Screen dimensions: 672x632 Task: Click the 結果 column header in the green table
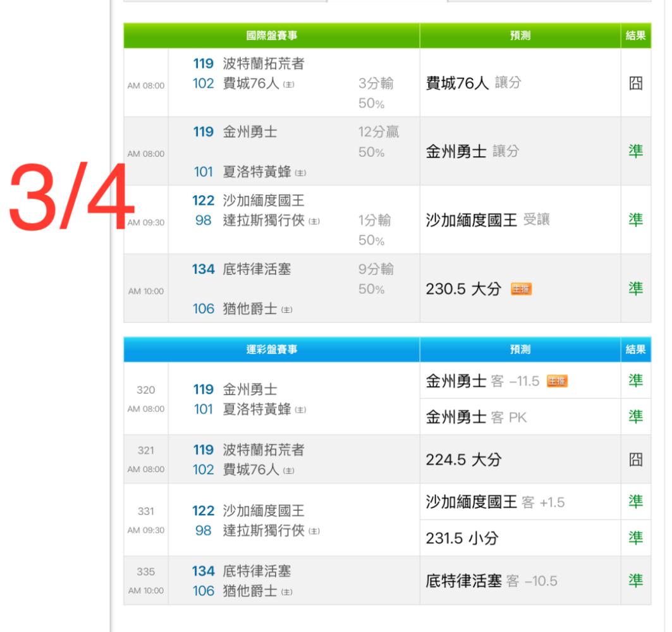coord(635,35)
